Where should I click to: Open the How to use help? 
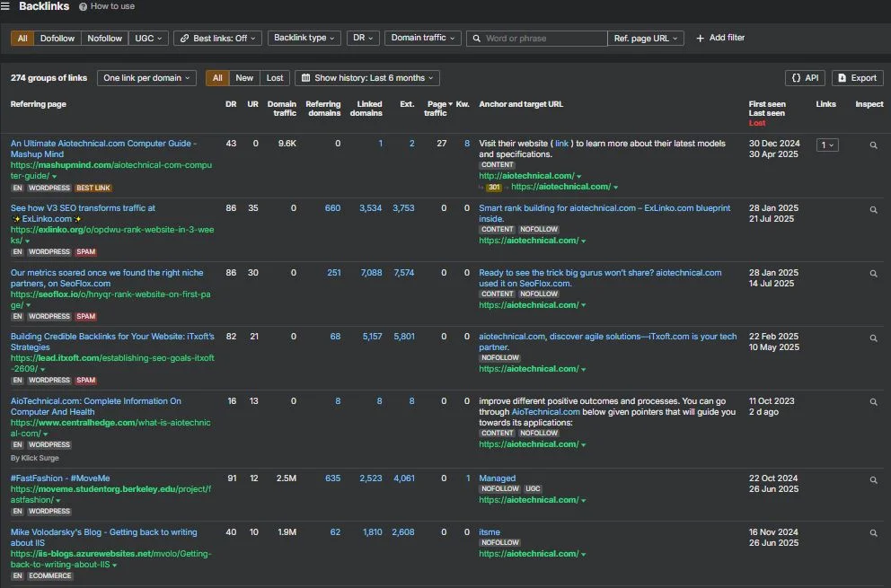click(107, 6)
